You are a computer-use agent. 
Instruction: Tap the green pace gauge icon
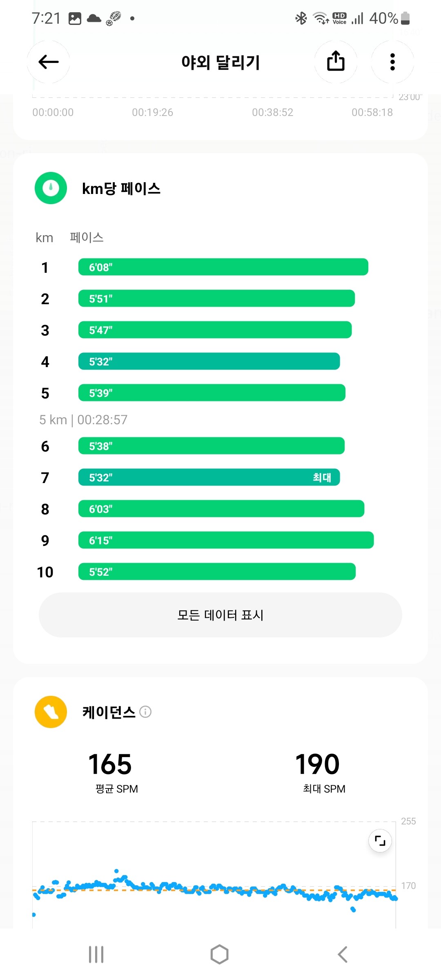pos(51,188)
